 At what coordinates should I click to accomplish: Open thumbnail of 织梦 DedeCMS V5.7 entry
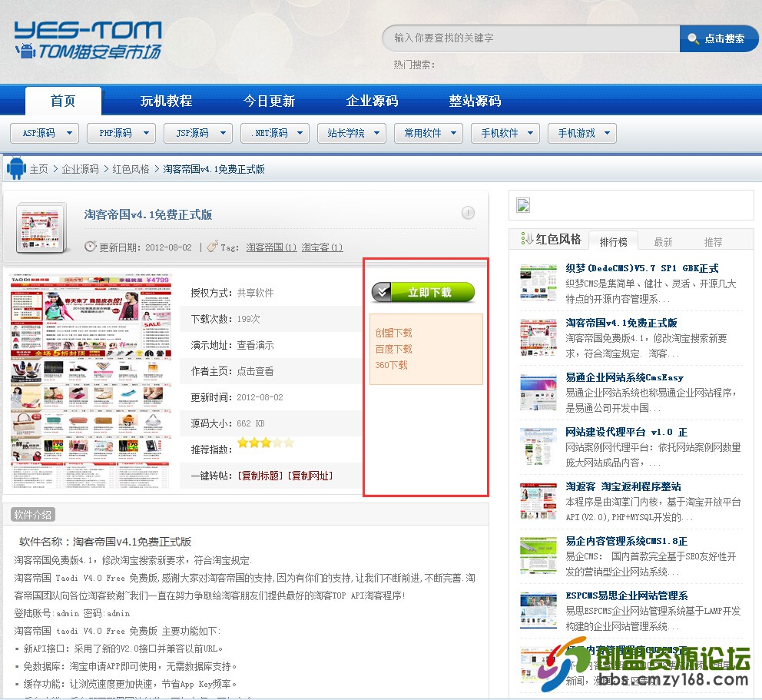pyautogui.click(x=538, y=283)
